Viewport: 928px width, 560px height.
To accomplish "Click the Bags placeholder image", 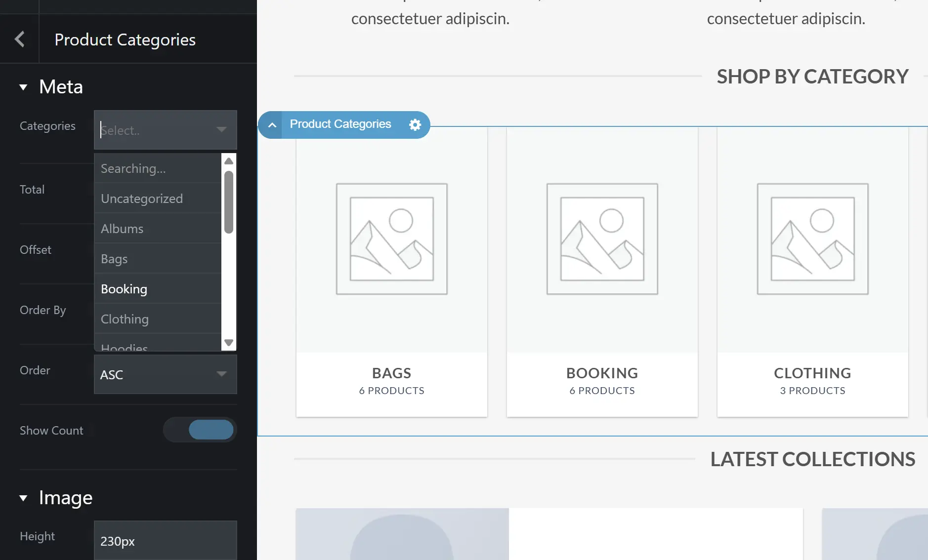I will (392, 239).
